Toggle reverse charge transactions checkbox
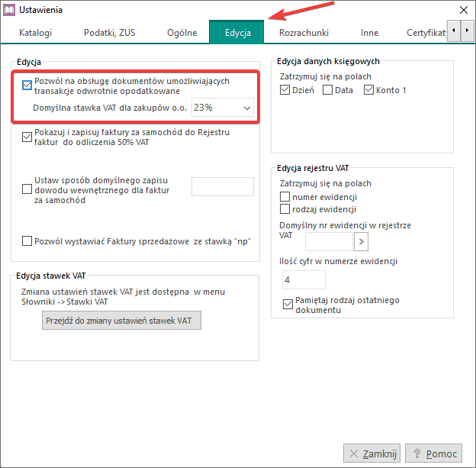476x468 pixels. 27,86
